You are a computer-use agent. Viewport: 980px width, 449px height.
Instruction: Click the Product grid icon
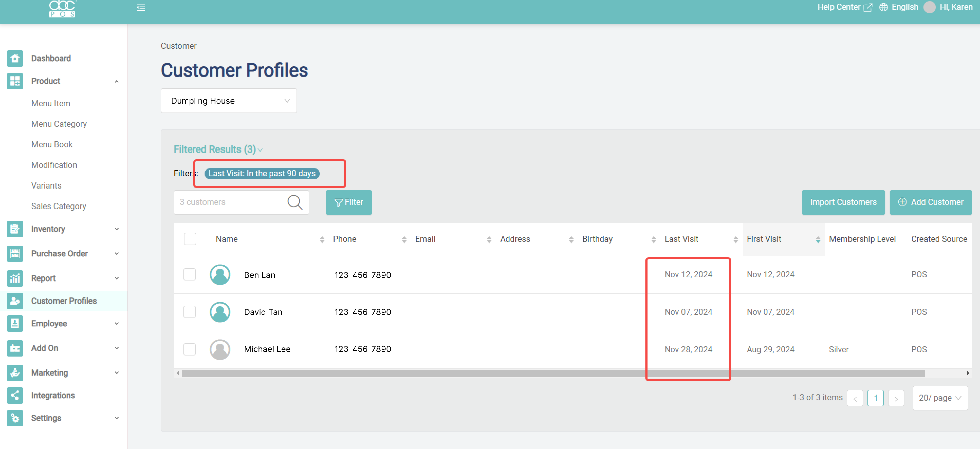(x=15, y=81)
